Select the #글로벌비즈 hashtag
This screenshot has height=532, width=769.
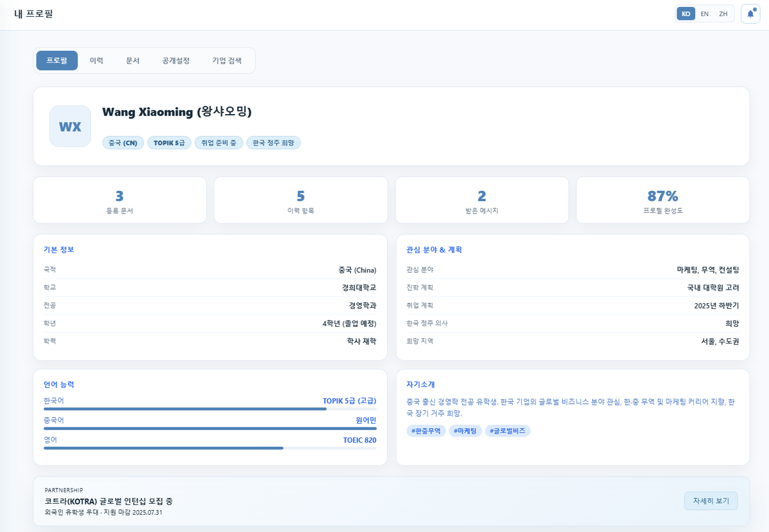[x=508, y=431]
